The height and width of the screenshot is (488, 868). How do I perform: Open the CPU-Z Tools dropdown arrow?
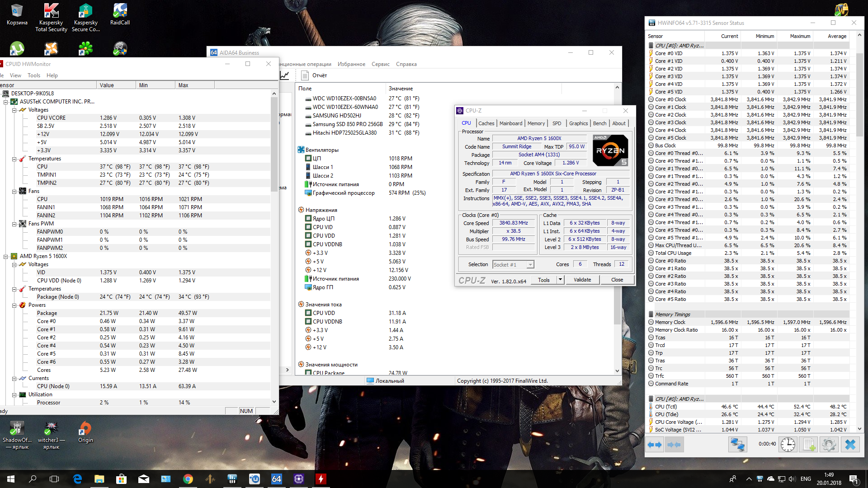[x=560, y=280]
